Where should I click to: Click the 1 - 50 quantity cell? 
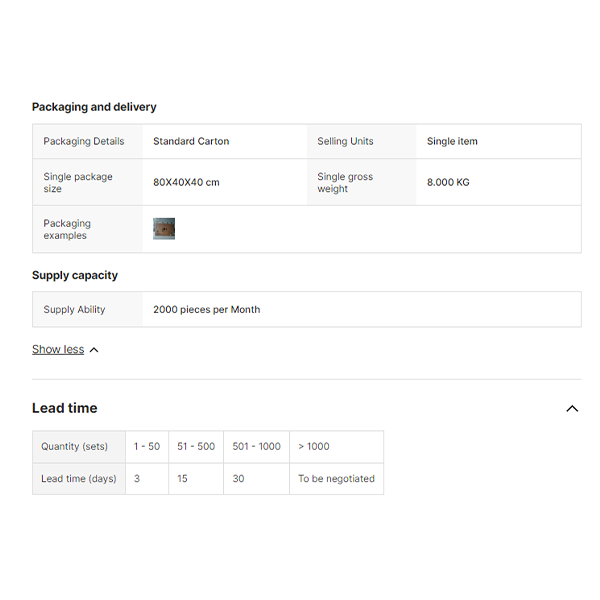point(147,447)
